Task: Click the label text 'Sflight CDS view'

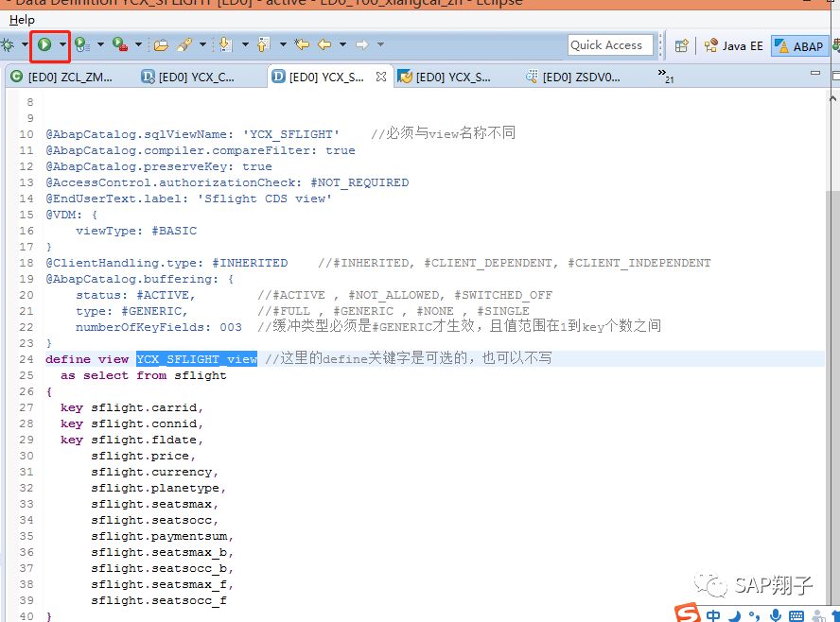Action: coord(265,199)
